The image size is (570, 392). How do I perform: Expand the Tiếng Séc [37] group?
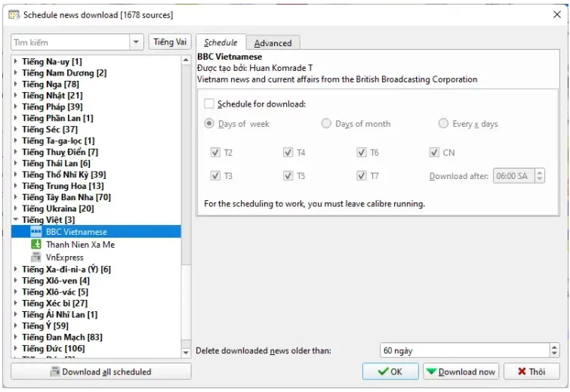pos(16,129)
